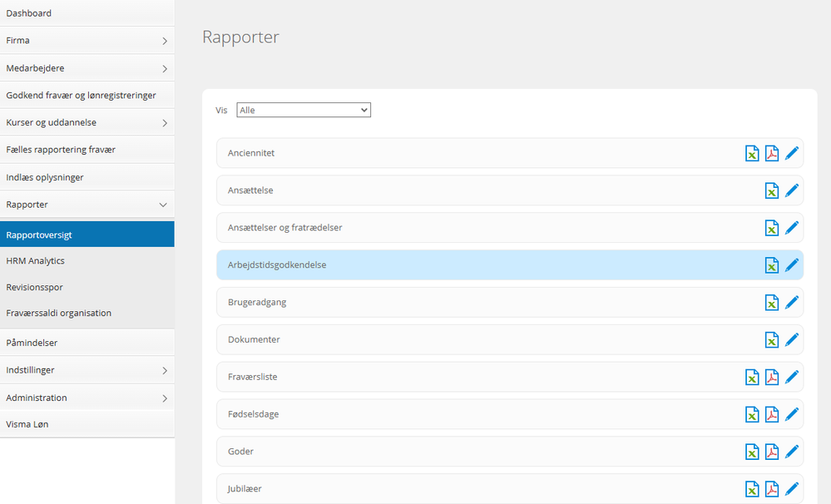Download the Goder report as PDF
Viewport: 831px width, 504px height.
(x=772, y=452)
